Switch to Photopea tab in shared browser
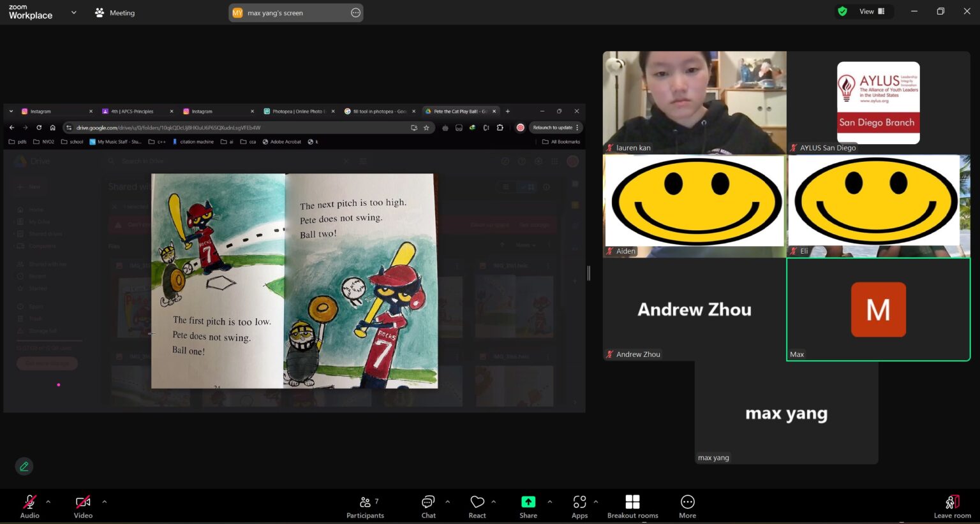Screen dimensions: 980x524 pyautogui.click(x=299, y=112)
